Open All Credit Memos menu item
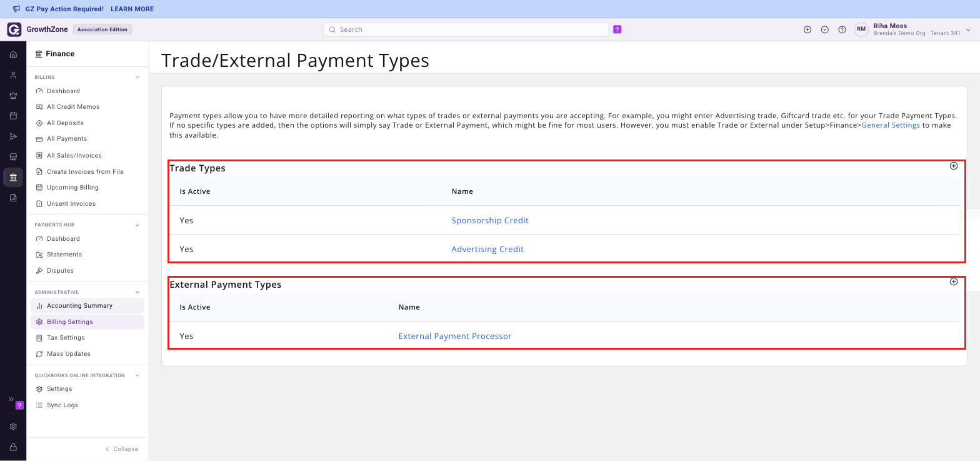Image resolution: width=980 pixels, height=461 pixels. click(73, 107)
